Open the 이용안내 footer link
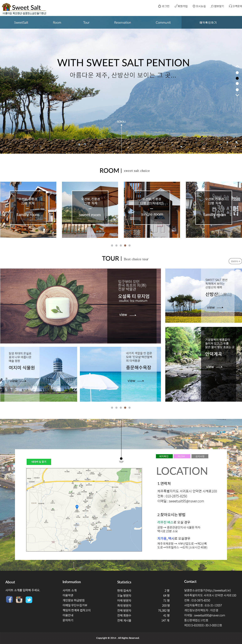This screenshot has width=242, height=644. pyautogui.click(x=68, y=615)
